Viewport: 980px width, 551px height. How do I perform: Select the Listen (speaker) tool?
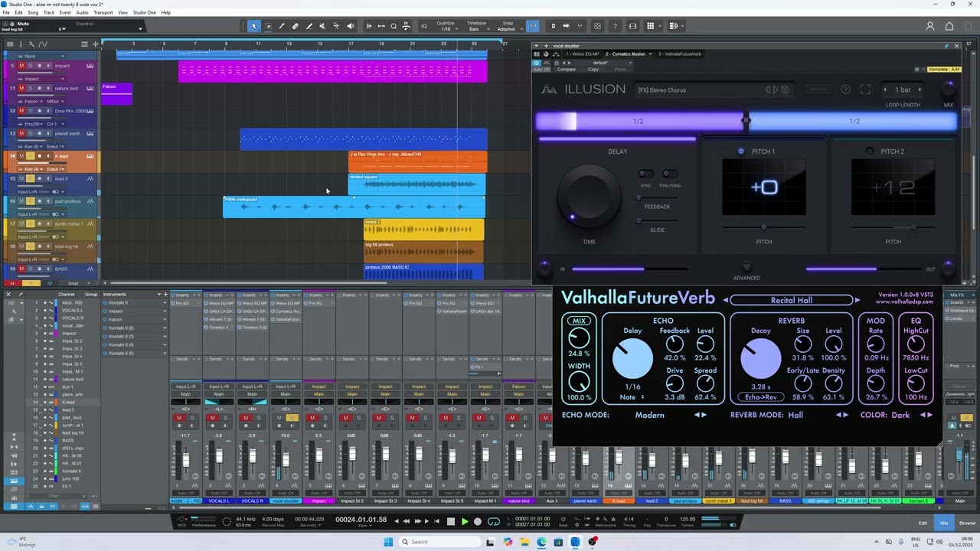[x=350, y=26]
